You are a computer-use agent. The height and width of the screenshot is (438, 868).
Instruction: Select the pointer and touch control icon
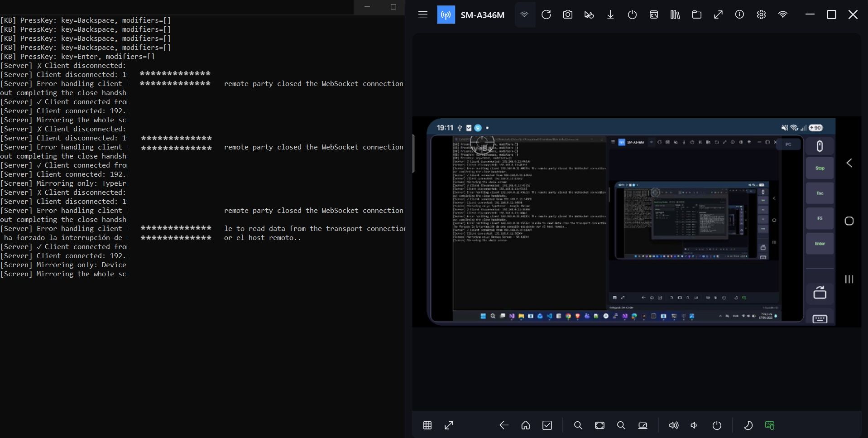click(x=589, y=15)
